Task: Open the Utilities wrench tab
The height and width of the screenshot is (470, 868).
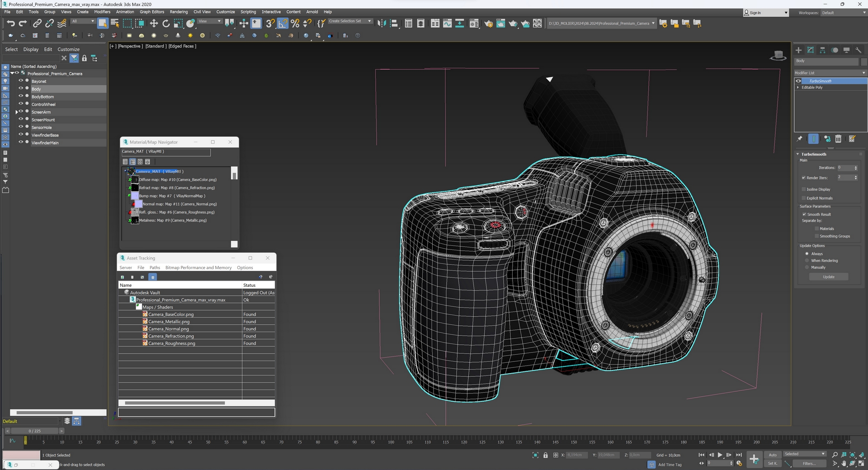Action: [x=859, y=50]
